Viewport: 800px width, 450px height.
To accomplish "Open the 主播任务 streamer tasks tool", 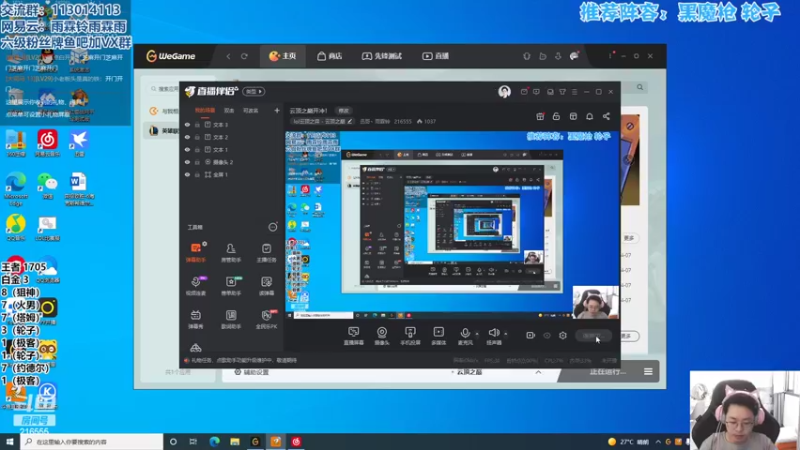I will point(266,253).
